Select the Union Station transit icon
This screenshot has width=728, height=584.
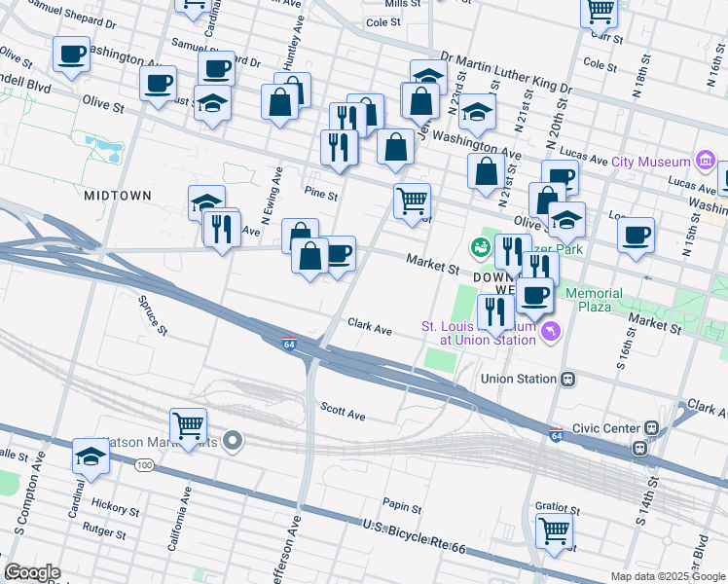567,380
